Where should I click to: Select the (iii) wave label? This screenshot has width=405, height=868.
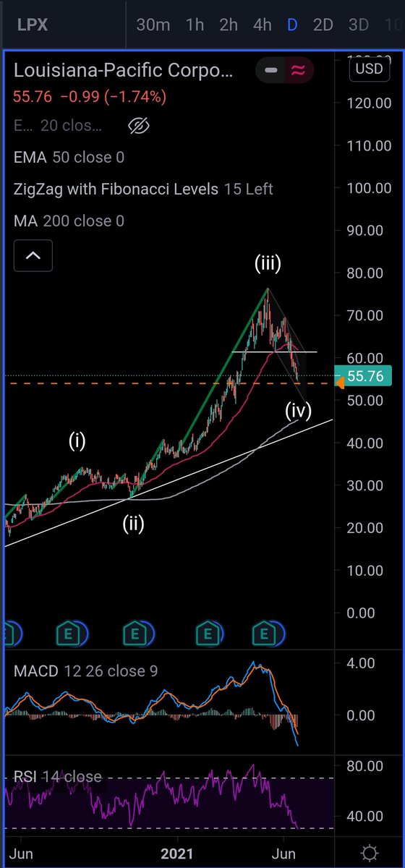point(268,264)
